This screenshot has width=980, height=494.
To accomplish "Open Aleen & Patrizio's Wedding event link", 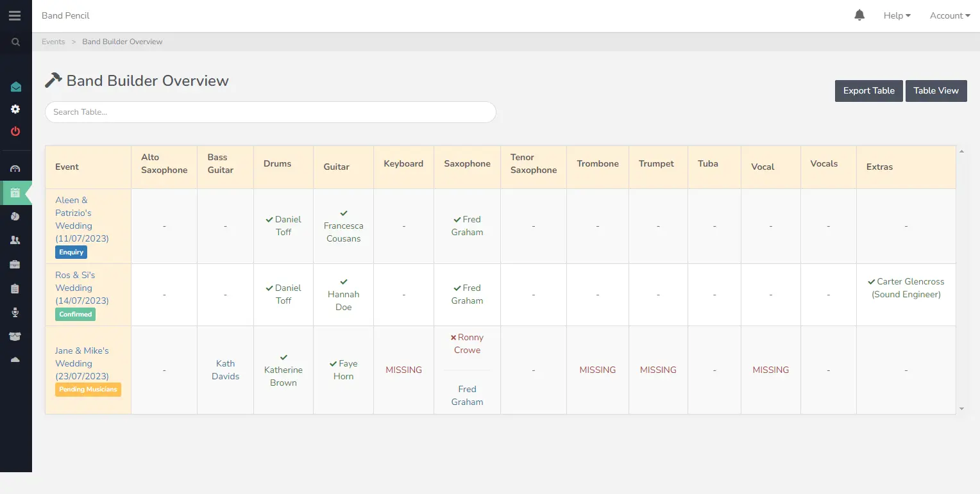I will click(82, 219).
